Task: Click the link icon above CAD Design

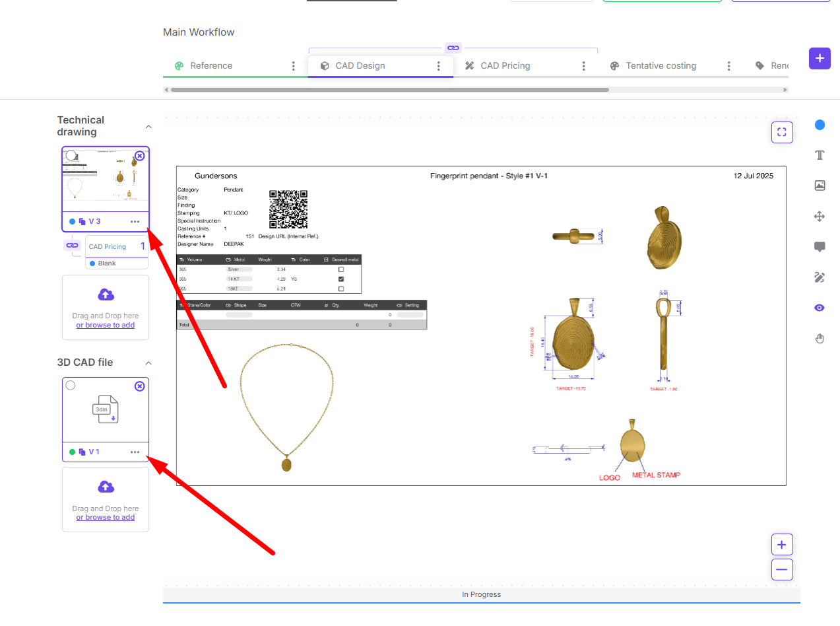Action: click(x=453, y=48)
